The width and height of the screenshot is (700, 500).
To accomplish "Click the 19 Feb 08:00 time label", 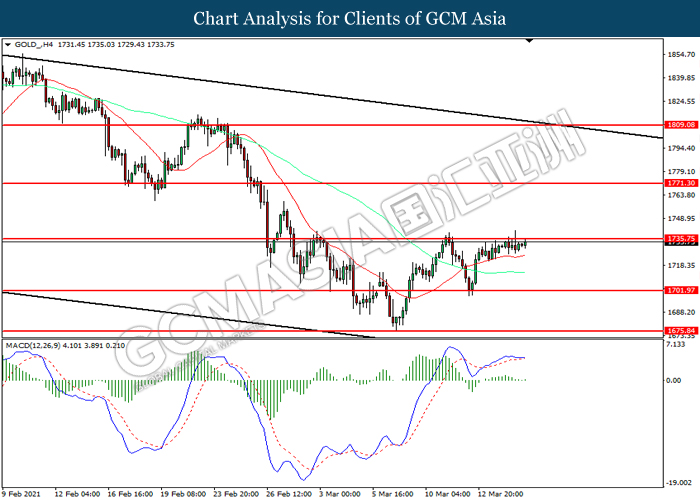I will (x=183, y=494).
